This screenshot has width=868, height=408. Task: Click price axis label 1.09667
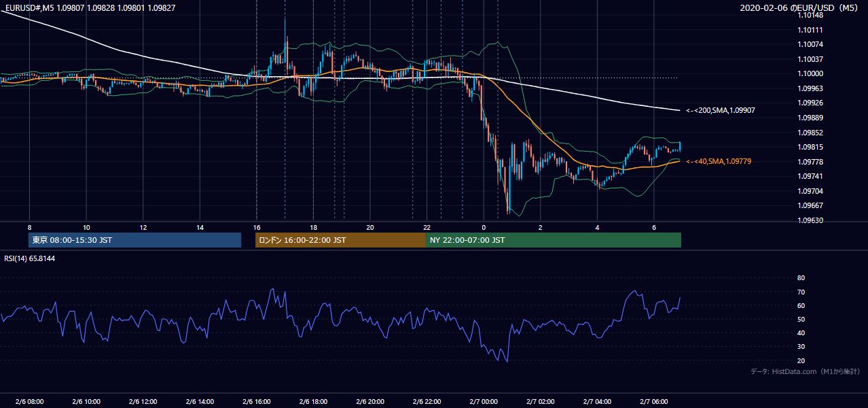[810, 205]
